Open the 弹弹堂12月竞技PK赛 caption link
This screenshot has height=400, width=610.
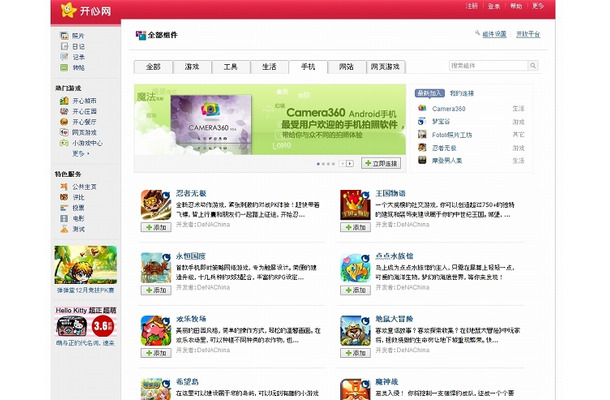pyautogui.click(x=86, y=290)
